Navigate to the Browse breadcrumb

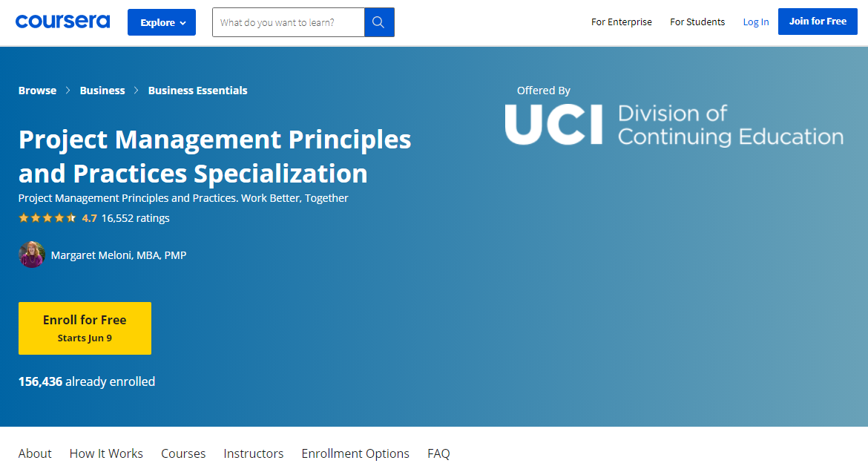coord(37,90)
